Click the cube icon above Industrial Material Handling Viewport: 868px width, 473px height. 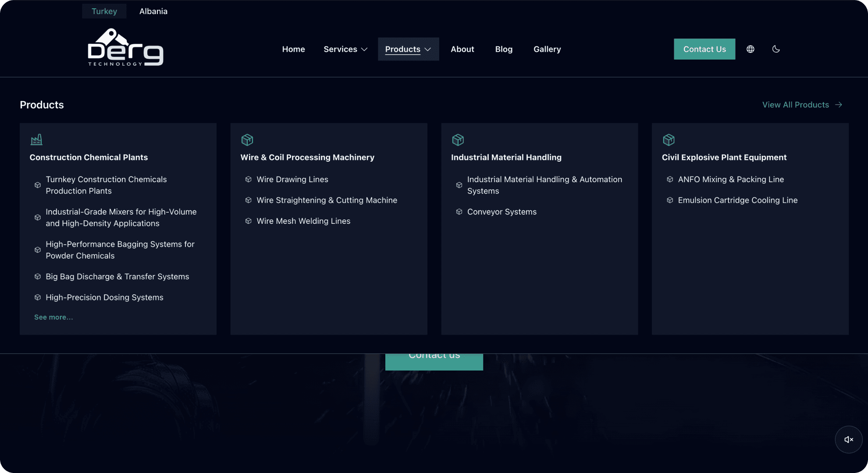pyautogui.click(x=458, y=140)
